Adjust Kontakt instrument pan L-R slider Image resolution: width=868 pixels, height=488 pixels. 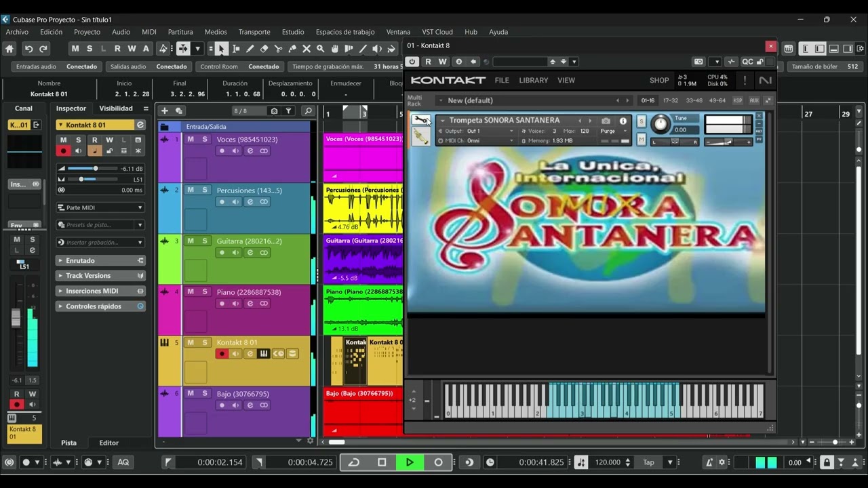675,142
